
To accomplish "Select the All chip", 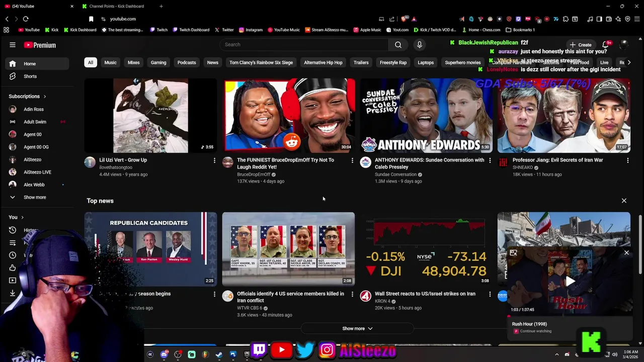I will coord(91,62).
